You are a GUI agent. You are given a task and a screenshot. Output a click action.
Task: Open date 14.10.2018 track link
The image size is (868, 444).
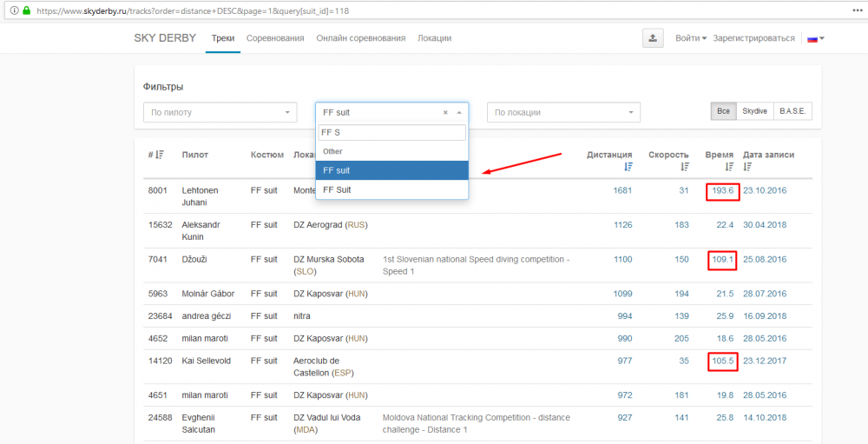[x=765, y=417]
